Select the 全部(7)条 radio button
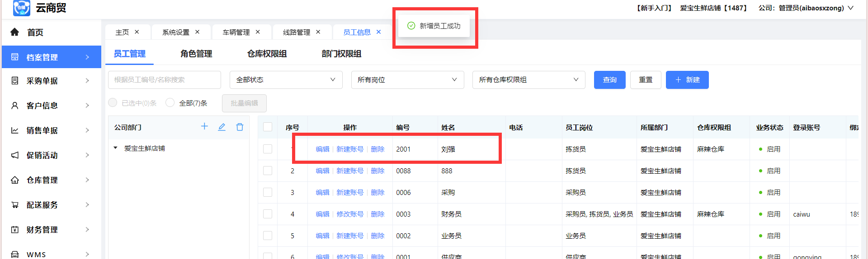 click(170, 103)
